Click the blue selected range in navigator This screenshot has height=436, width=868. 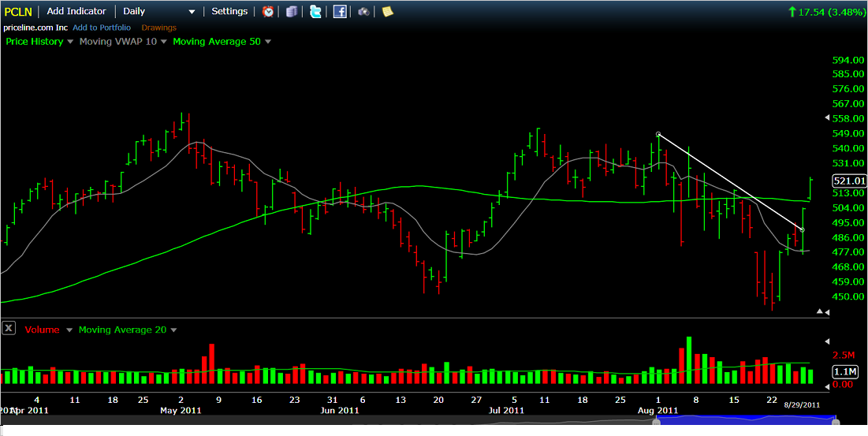746,420
